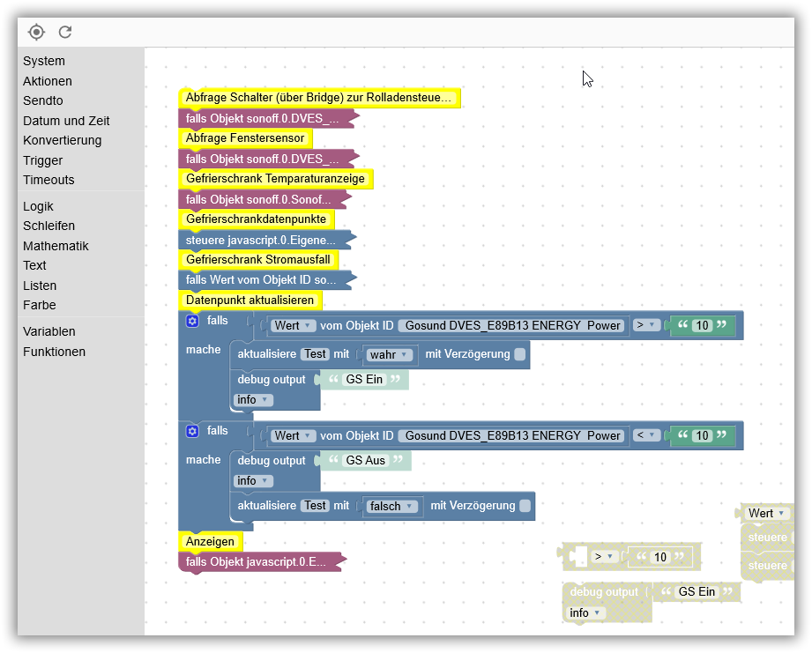Click the value 10 field in less-than comparison
812x653 pixels.
(x=702, y=435)
